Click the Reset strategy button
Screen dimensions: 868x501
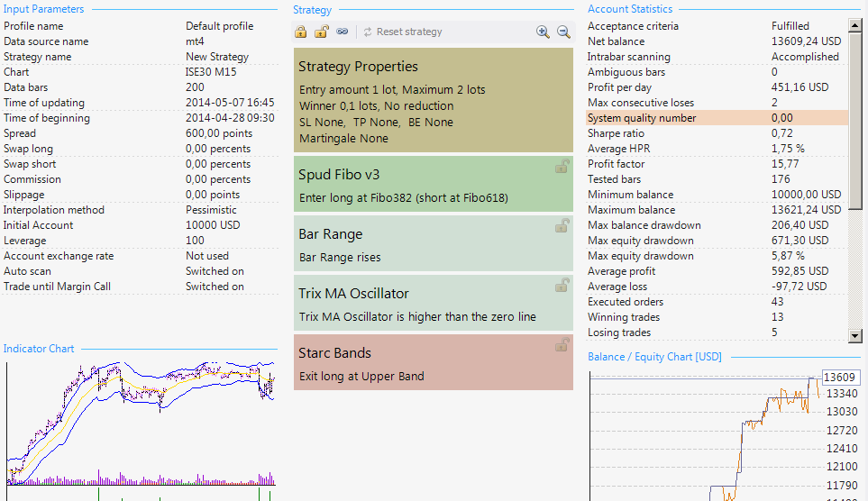point(403,32)
